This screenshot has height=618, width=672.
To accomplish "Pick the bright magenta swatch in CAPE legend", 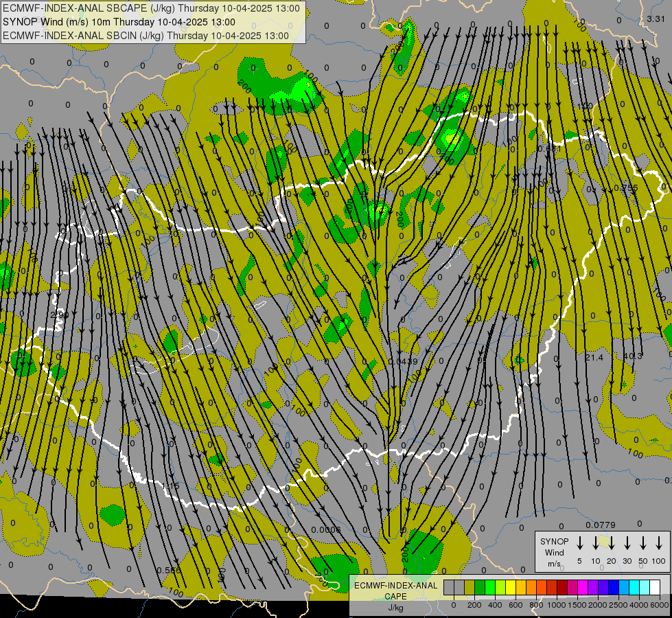I will click(583, 587).
